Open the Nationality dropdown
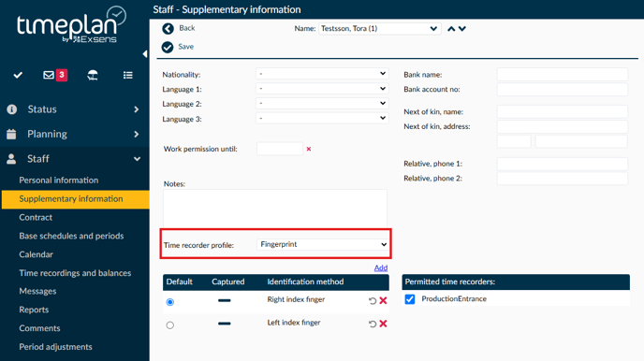 pos(322,74)
